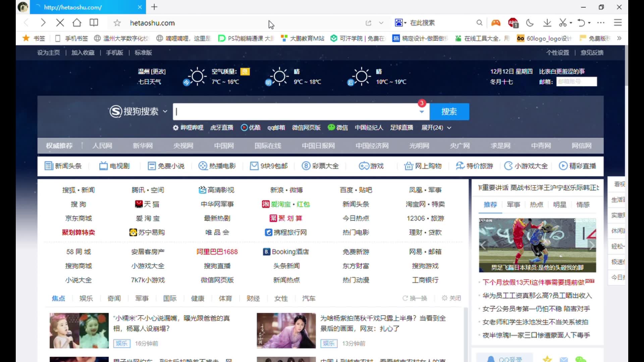Click the share icon in address bar
644x362 pixels.
368,23
